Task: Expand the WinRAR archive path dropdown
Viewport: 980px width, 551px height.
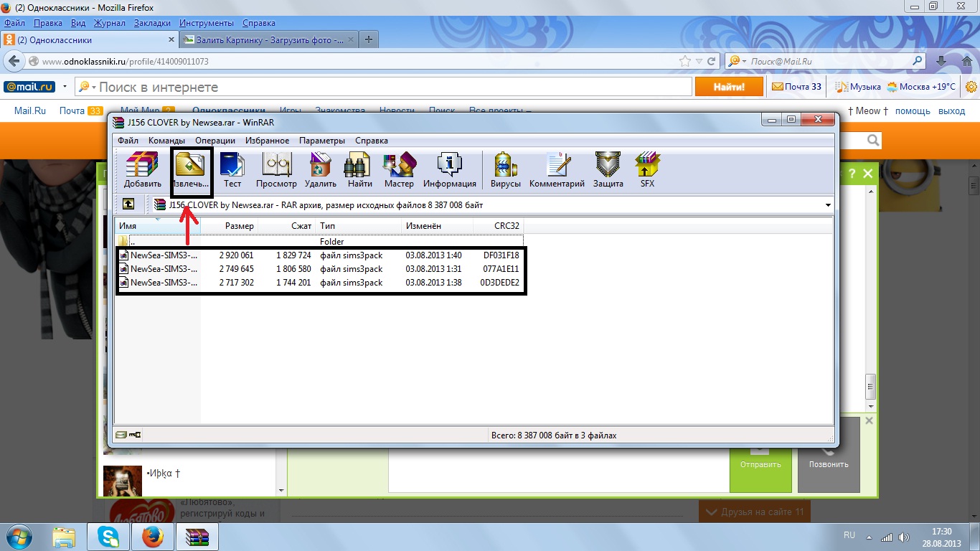Action: tap(829, 205)
